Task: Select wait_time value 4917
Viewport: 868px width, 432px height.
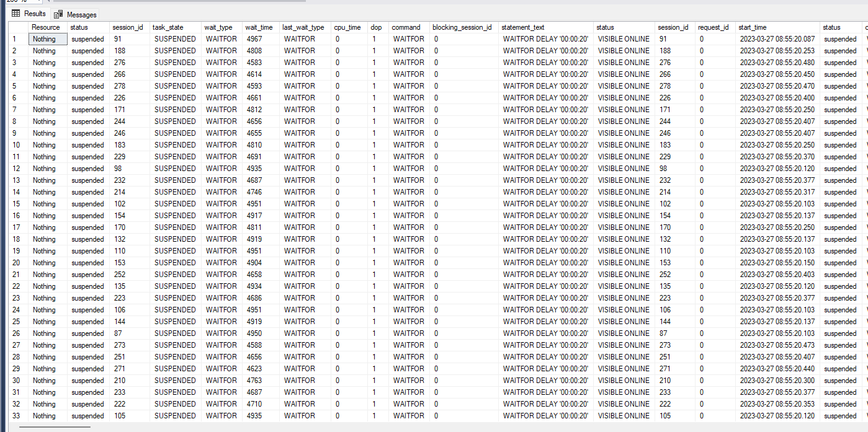Action: [x=261, y=216]
